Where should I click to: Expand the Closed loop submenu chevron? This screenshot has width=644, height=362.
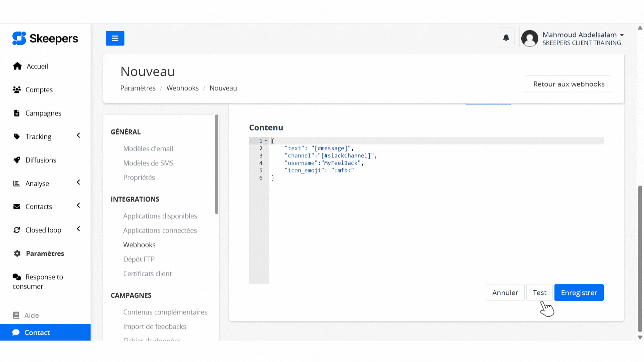coord(78,229)
